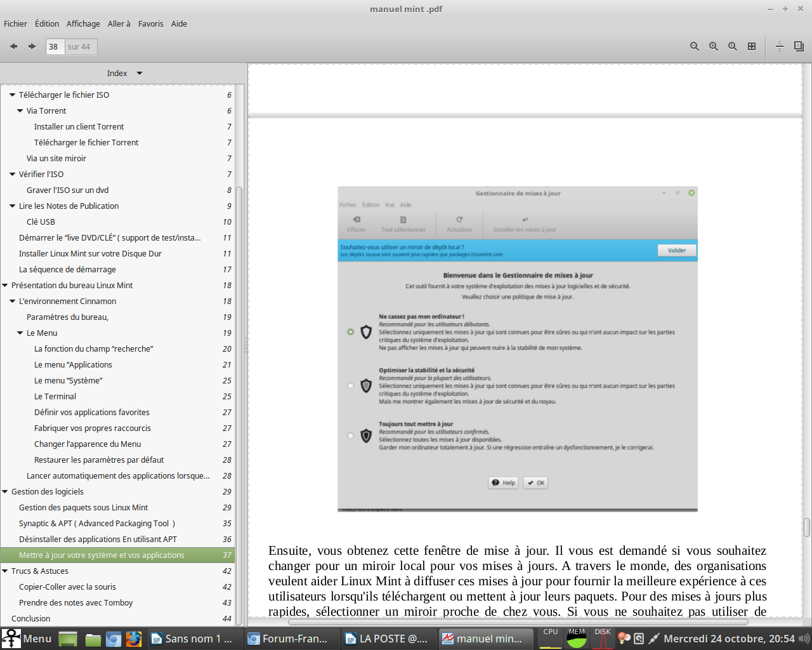The height and width of the screenshot is (650, 812).
Task: Open the Fichier menu
Action: coord(15,23)
